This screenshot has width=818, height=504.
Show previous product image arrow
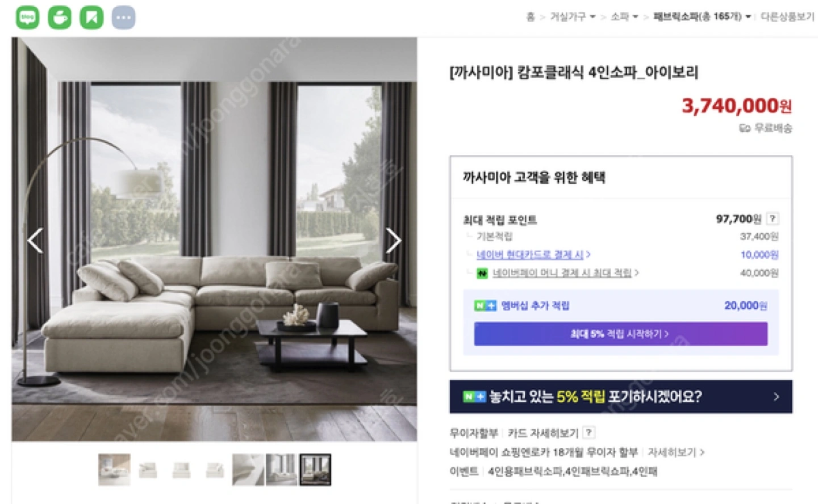click(35, 241)
